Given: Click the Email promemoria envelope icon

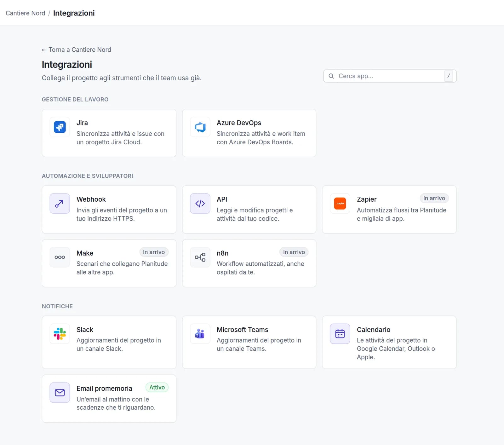Looking at the screenshot, I should 60,393.
